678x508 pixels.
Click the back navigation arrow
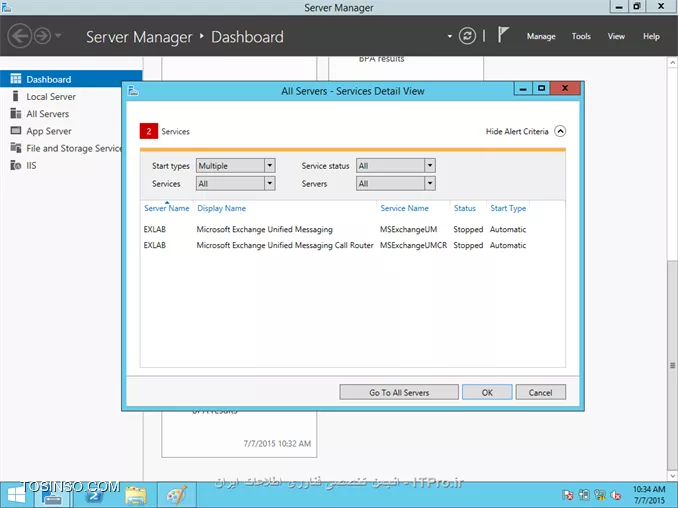tap(19, 36)
